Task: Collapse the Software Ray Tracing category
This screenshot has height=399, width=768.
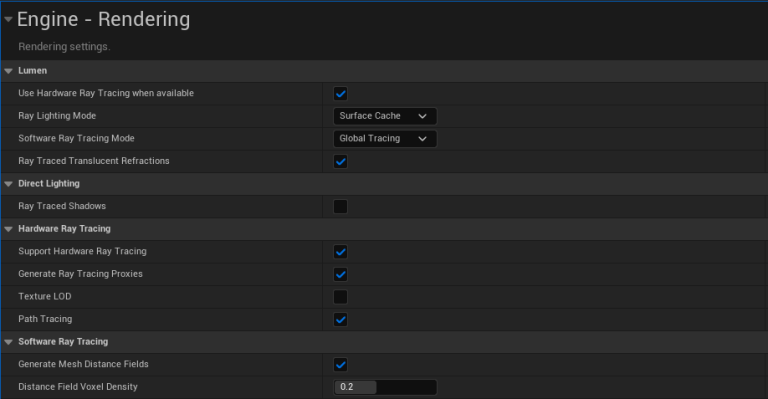Action: point(8,342)
